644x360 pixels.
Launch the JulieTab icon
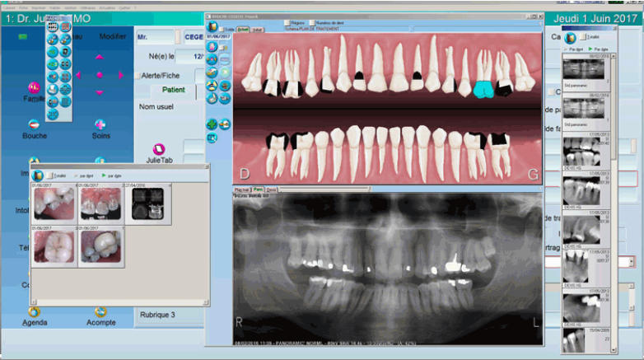pos(159,148)
